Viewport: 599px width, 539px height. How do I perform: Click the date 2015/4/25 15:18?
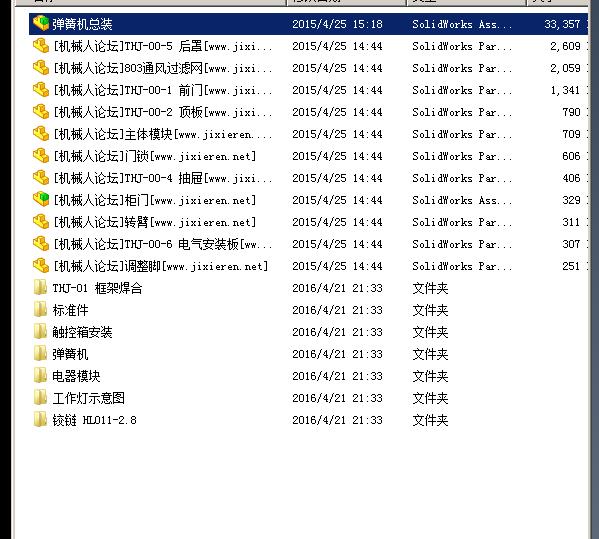pyautogui.click(x=337, y=24)
